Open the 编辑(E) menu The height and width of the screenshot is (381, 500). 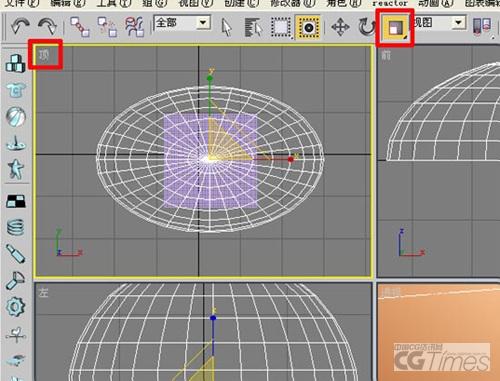[x=68, y=3]
